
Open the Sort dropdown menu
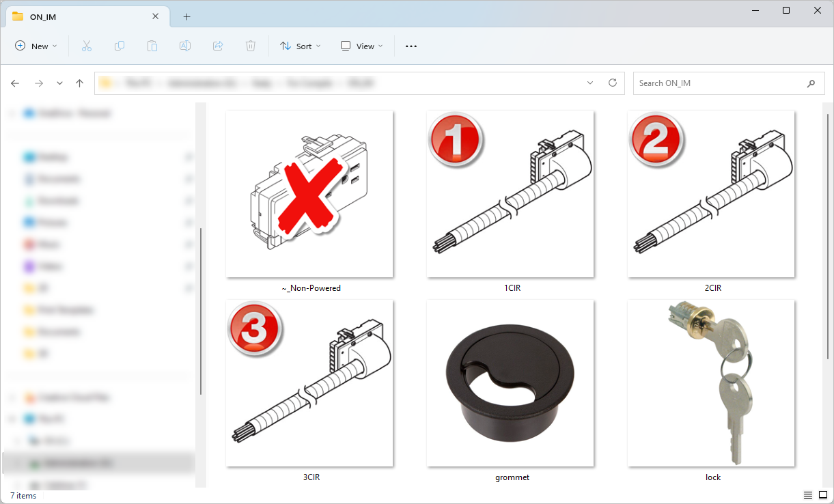301,46
